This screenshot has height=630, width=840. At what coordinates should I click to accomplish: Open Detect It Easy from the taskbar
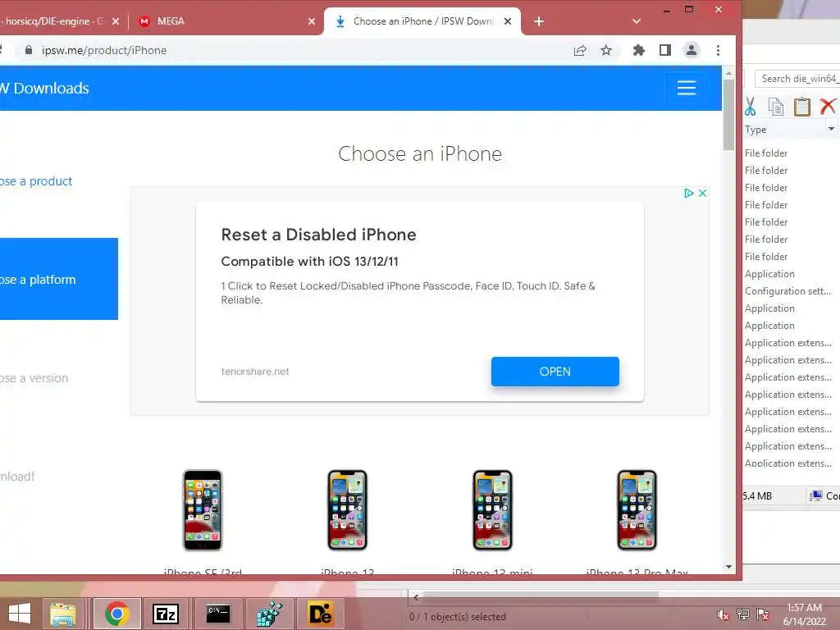(321, 614)
